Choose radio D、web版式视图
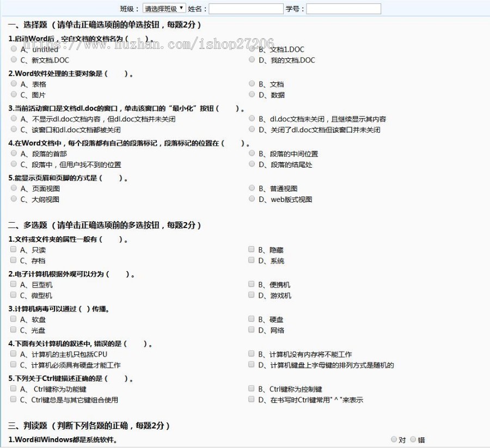Viewport: 490px width, 448px height. pos(252,199)
